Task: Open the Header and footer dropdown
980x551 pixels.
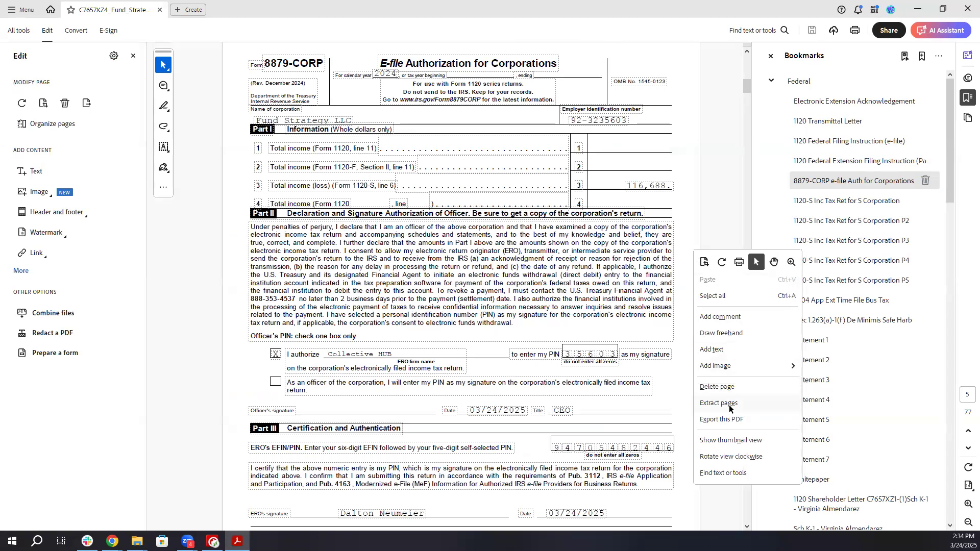Action: 56,212
